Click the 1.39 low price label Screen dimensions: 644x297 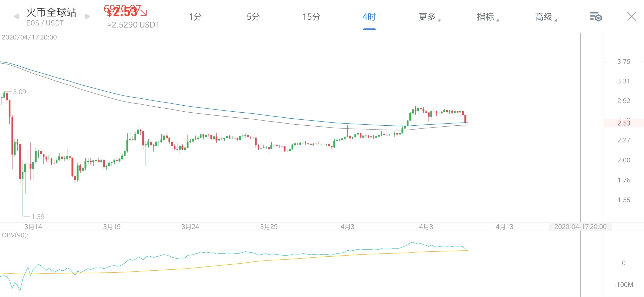38,217
